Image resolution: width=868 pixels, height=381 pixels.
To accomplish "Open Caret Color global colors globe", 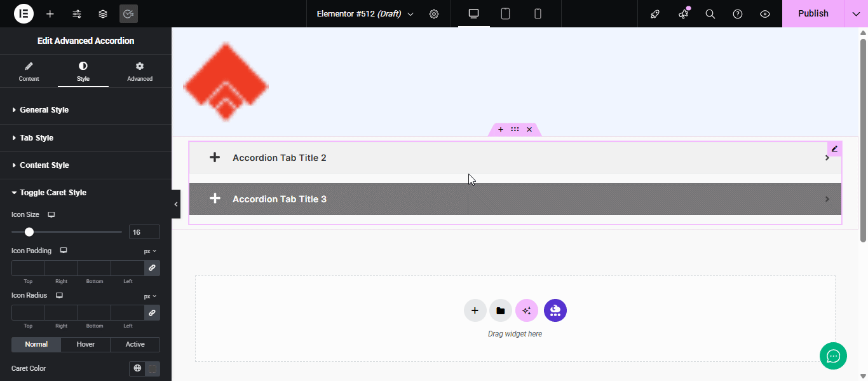I will click(x=137, y=368).
